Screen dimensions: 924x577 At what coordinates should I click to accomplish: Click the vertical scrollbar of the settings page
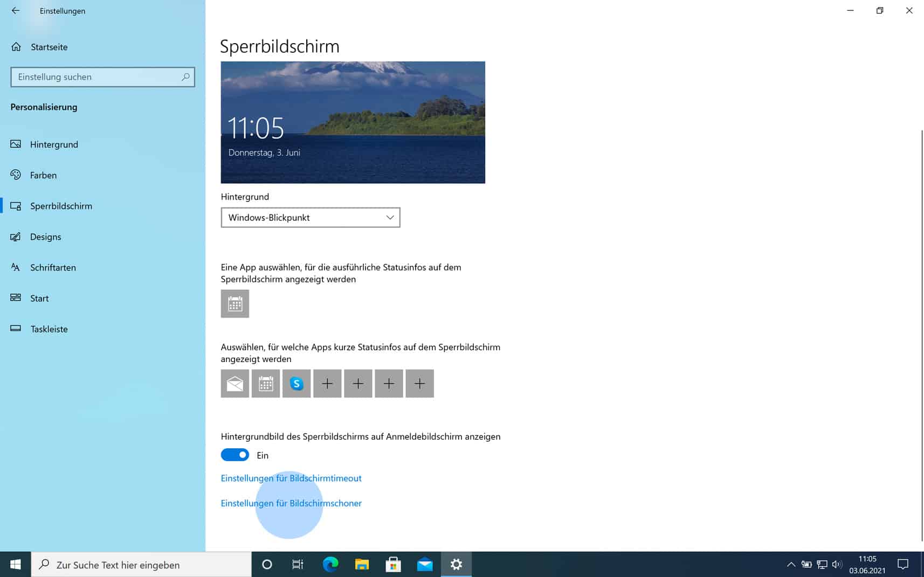[922, 335]
